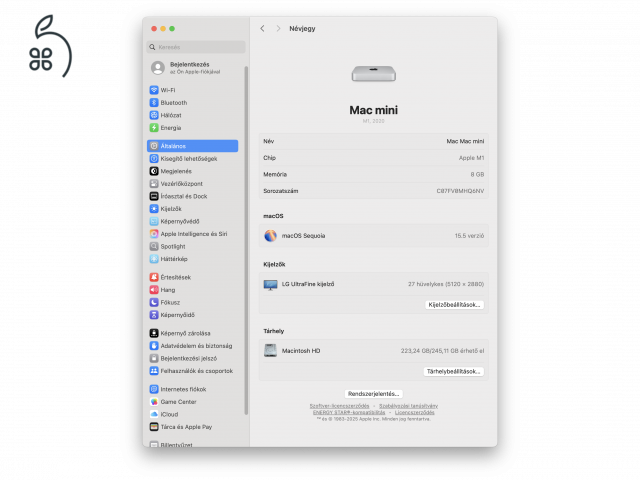
Task: Open Értesítések notifications icon
Action: (154, 277)
